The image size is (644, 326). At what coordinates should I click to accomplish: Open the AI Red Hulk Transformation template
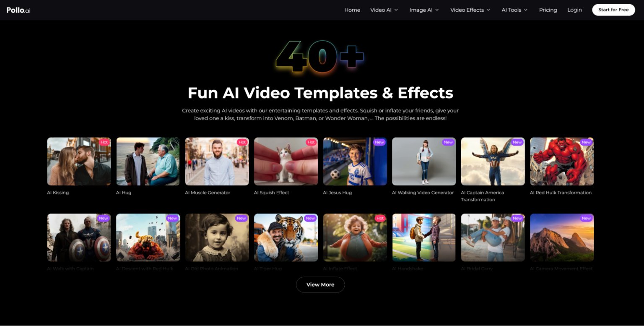[561, 161]
